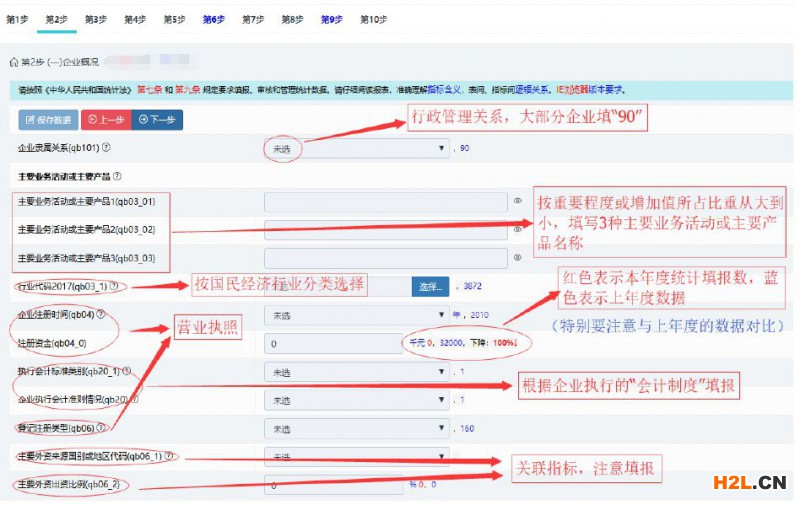Toggle the eye icon for 主要产品3 field
Image resolution: width=800 pixels, height=505 pixels.
click(517, 258)
